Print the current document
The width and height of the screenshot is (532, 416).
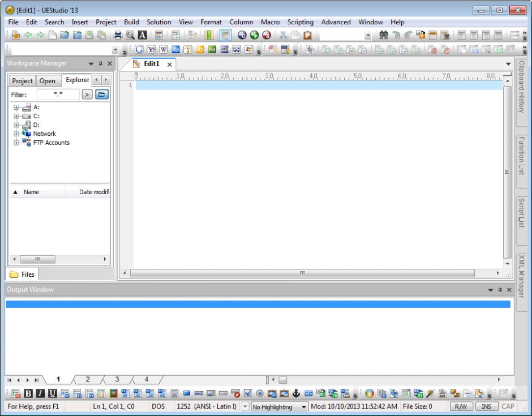[x=118, y=35]
